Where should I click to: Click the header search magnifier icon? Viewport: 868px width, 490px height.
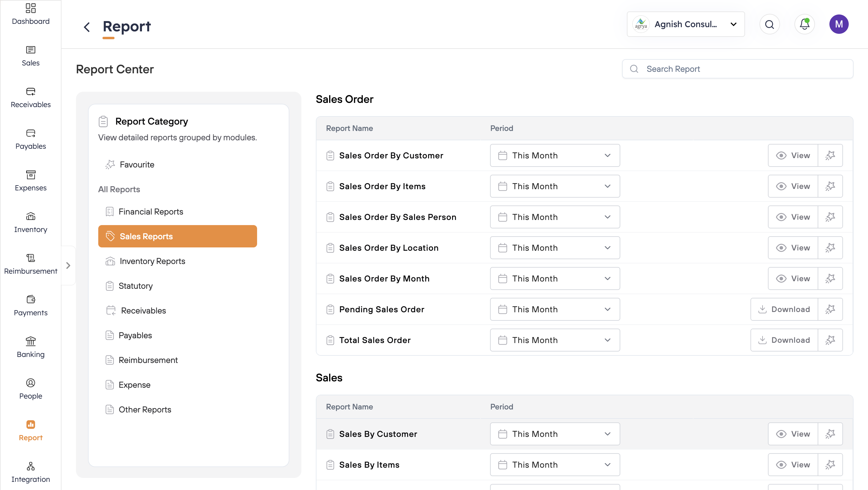click(769, 24)
